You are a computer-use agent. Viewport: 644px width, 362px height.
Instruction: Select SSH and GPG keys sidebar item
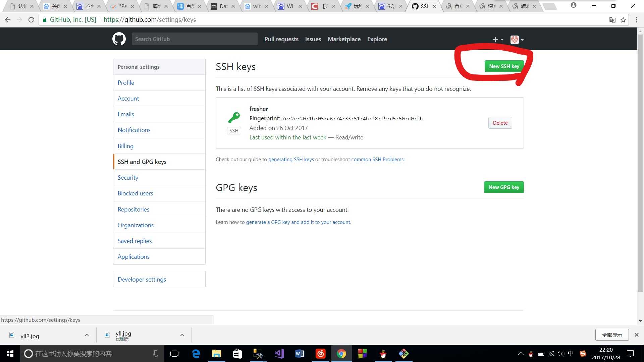[159, 162]
